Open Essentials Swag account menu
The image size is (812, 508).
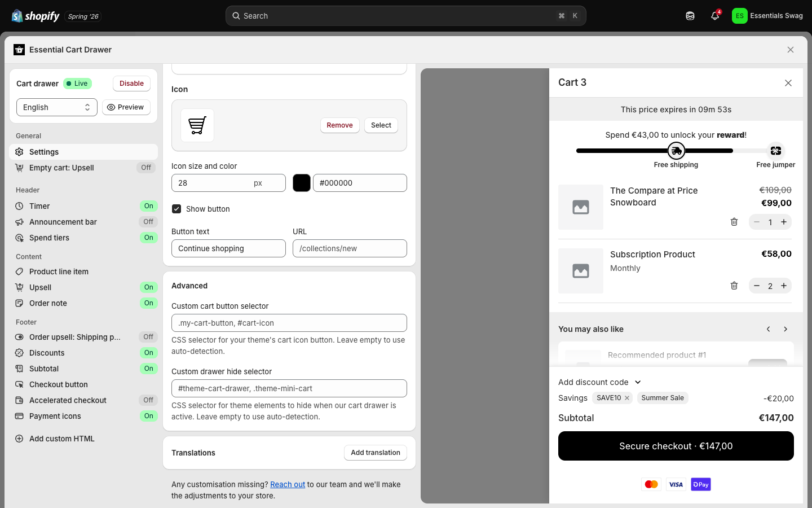pyautogui.click(x=767, y=16)
